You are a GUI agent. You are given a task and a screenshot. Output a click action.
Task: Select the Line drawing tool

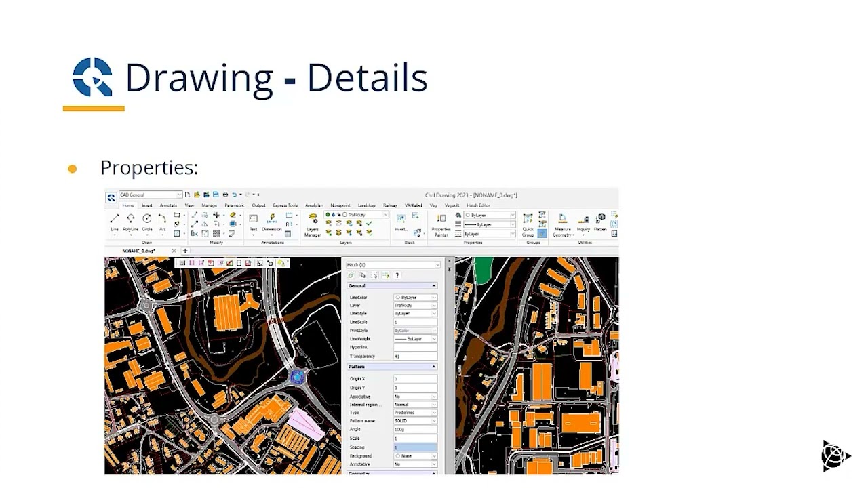115,222
